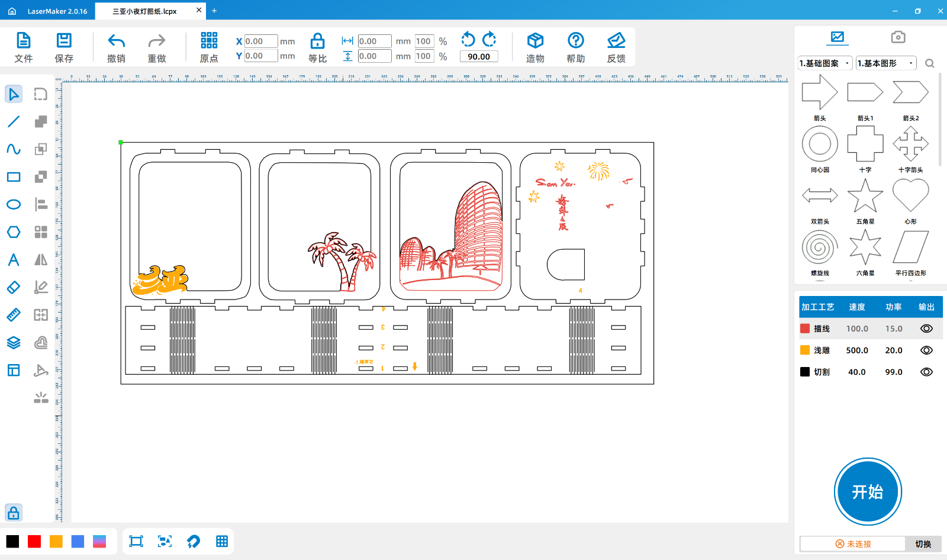947x560 pixels.
Task: Select the ruler measure tool
Action: (14, 315)
